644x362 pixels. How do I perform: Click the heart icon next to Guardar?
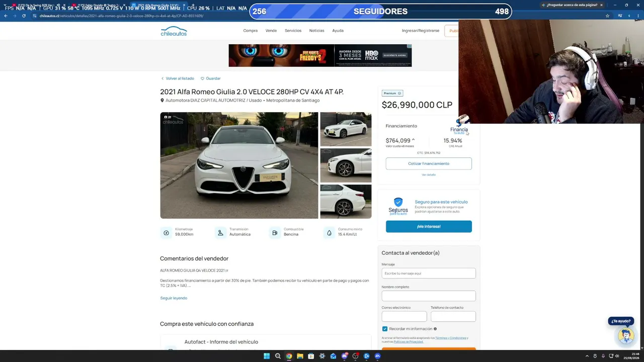202,78
